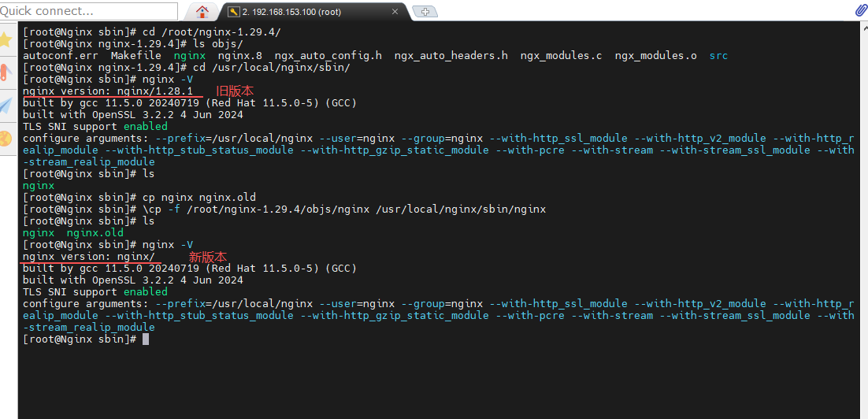
Task: Click the 'nginx version: nginx/1.28.1' line
Action: pos(108,91)
